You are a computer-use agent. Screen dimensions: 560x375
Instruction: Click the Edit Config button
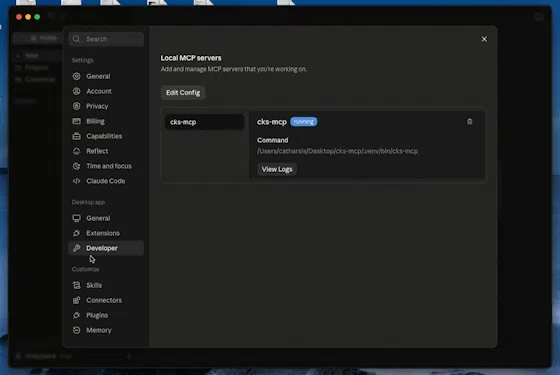point(183,92)
